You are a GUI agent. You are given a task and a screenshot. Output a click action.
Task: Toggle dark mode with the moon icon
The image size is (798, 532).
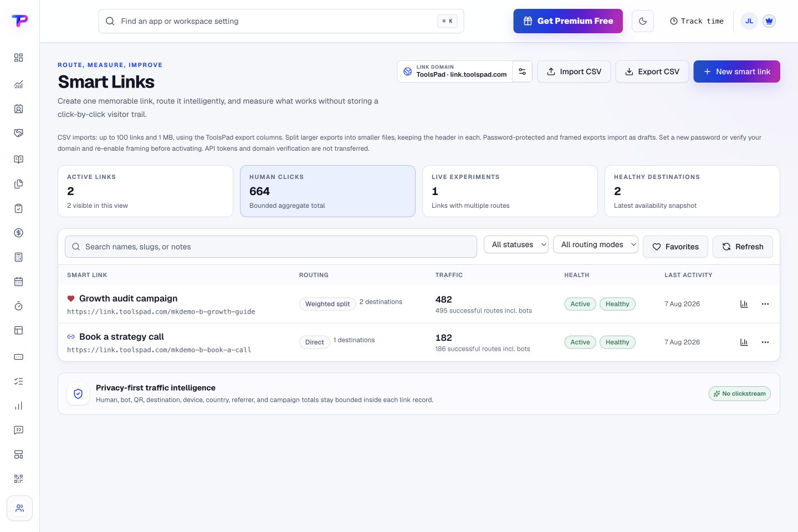(x=643, y=21)
